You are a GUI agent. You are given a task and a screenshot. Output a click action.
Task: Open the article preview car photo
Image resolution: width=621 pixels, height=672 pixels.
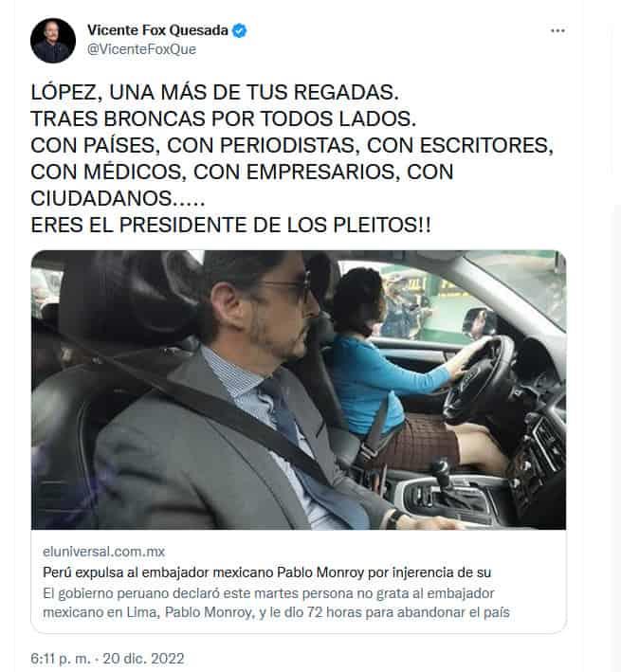pos(299,390)
